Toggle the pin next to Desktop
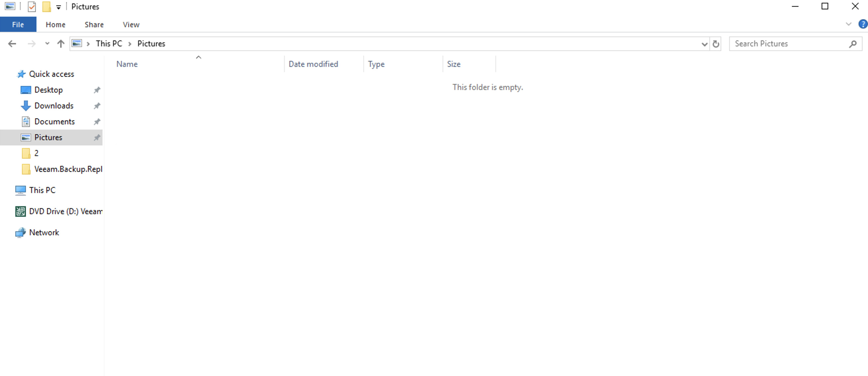Image resolution: width=868 pixels, height=376 pixels. pyautogui.click(x=97, y=90)
